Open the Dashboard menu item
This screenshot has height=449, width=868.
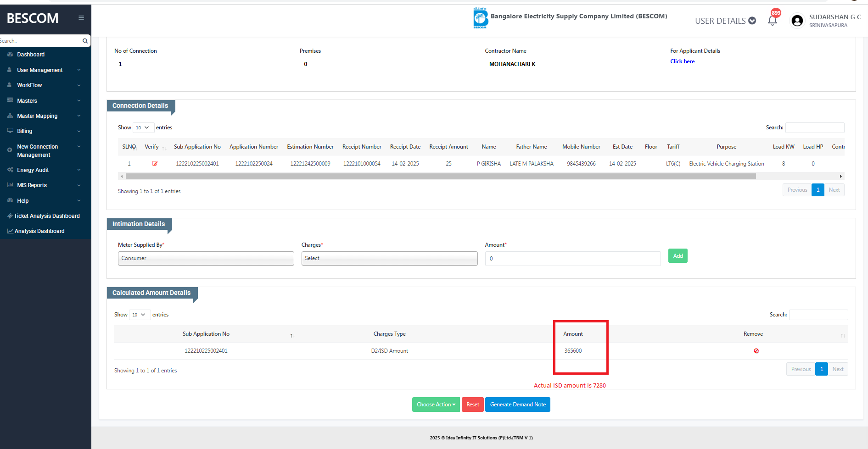pos(31,54)
